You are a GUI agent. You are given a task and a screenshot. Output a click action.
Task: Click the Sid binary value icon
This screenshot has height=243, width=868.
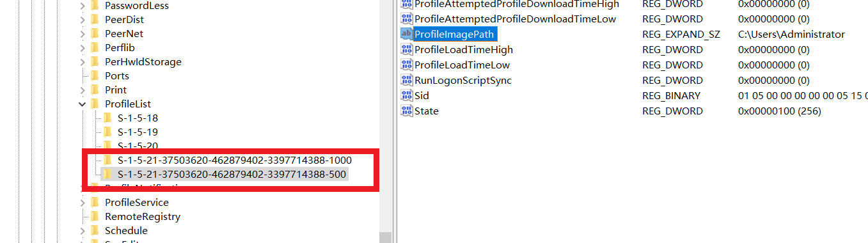click(x=406, y=95)
